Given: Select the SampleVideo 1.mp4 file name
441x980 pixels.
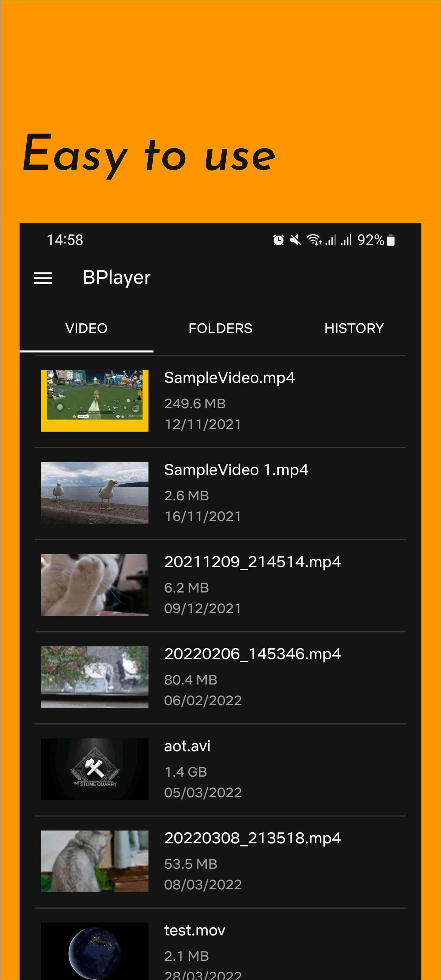Looking at the screenshot, I should click(236, 470).
